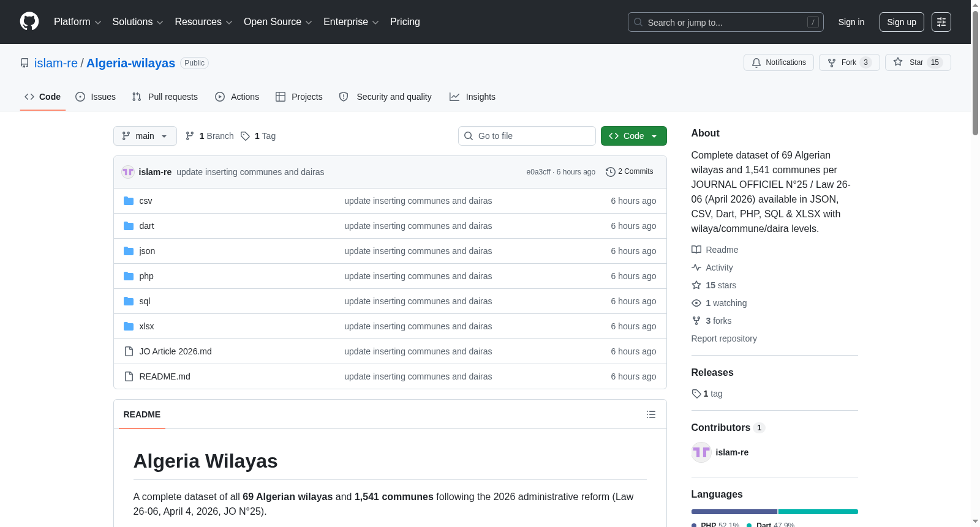Switch to the Issues tab
The height and width of the screenshot is (527, 980).
click(x=96, y=97)
